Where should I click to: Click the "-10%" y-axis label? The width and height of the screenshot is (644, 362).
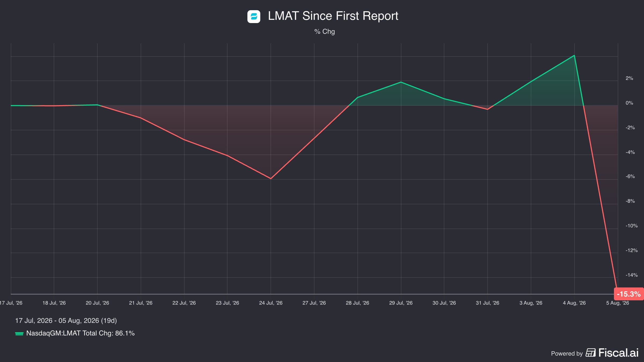(x=632, y=226)
